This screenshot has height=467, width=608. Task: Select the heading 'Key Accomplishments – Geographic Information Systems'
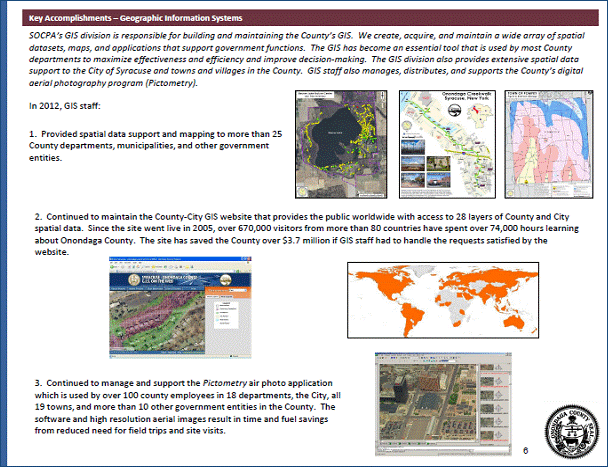tap(136, 18)
